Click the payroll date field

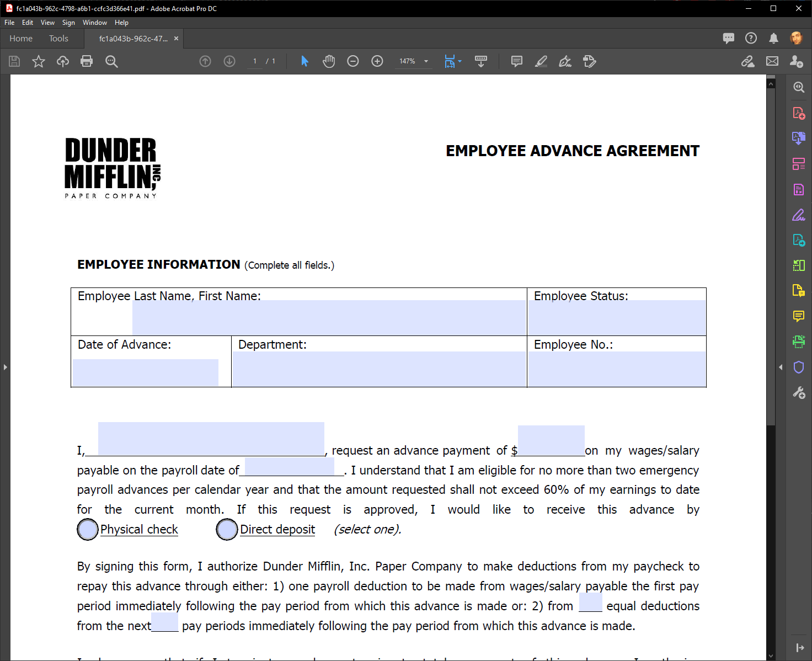click(x=290, y=467)
